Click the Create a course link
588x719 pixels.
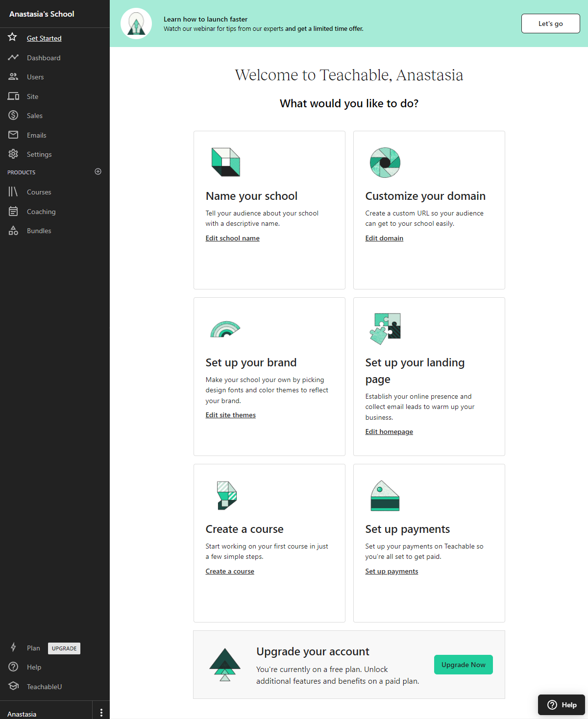[x=230, y=571]
